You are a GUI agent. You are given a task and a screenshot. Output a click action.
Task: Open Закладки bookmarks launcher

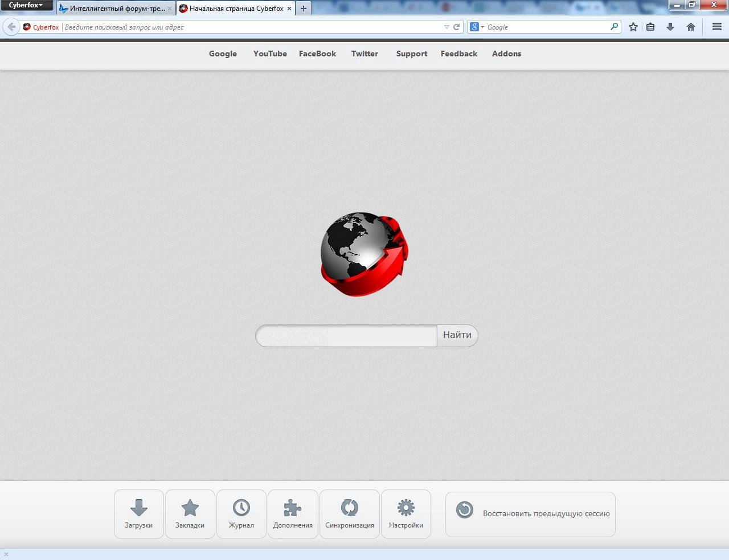coord(190,514)
